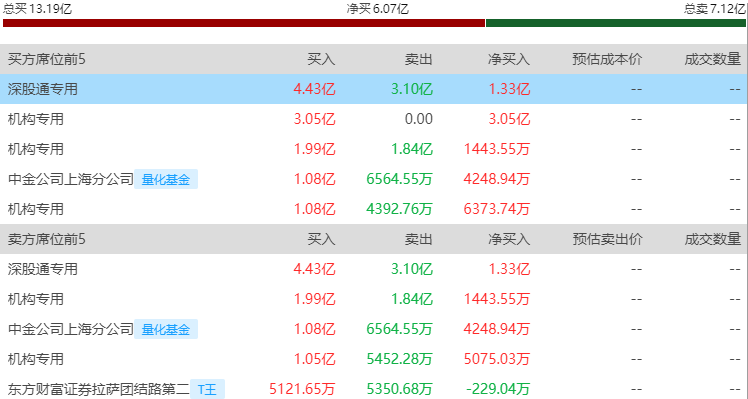
Task: Click 买入 column header in buyer table
Action: [322, 60]
